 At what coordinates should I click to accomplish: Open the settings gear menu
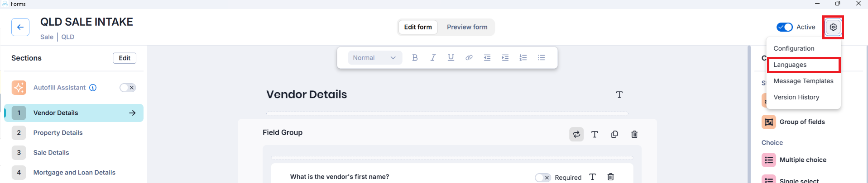tap(833, 27)
